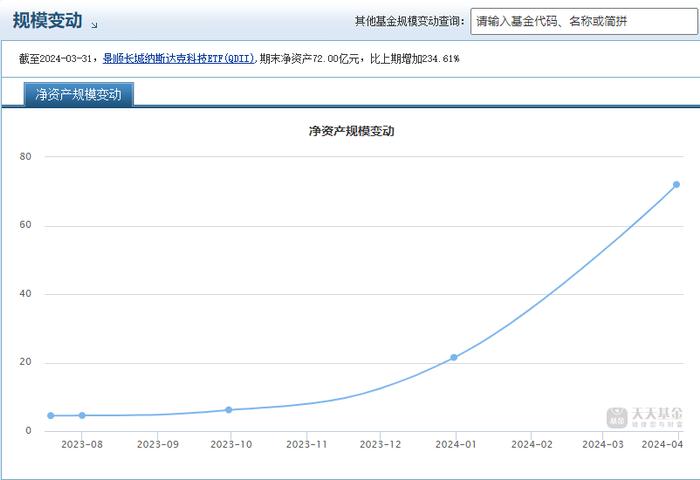Click the 2023-10 data point on the curve
Viewport: 700px width, 480px height.
[229, 409]
